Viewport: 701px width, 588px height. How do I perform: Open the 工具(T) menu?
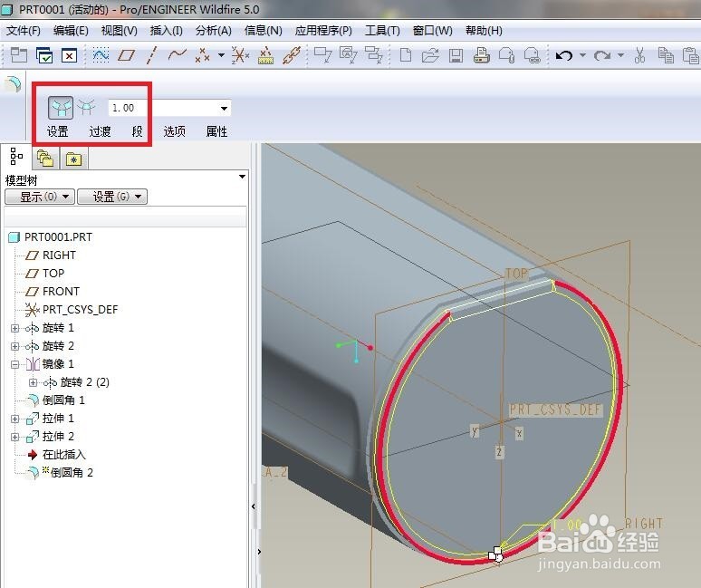click(382, 31)
